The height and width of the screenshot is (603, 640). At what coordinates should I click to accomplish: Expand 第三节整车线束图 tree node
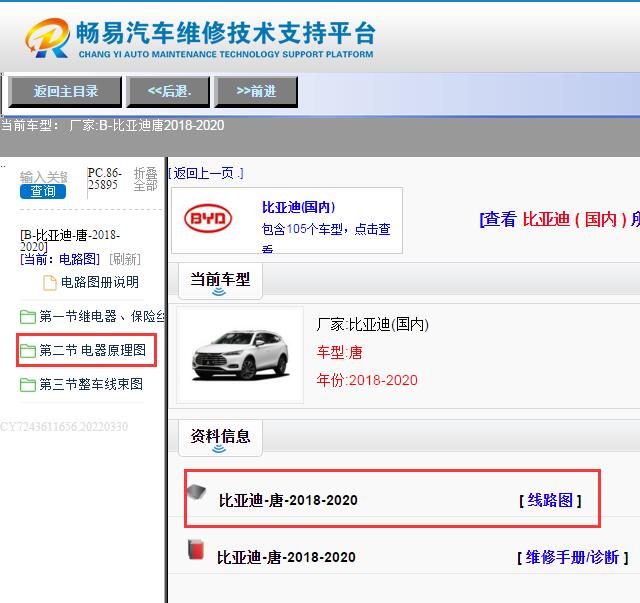[x=91, y=385]
